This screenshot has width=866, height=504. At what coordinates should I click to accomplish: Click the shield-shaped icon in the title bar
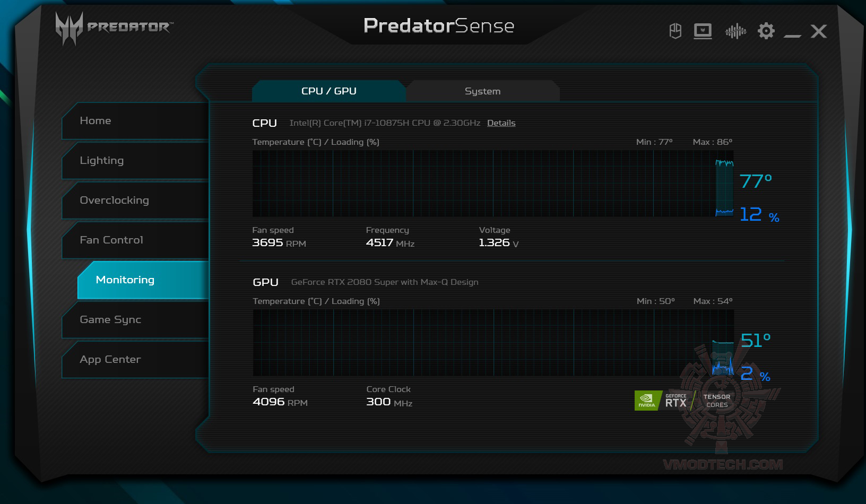click(x=675, y=31)
